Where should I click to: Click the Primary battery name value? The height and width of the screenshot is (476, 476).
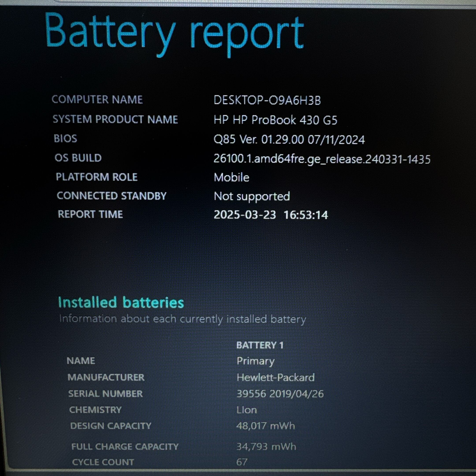click(255, 361)
